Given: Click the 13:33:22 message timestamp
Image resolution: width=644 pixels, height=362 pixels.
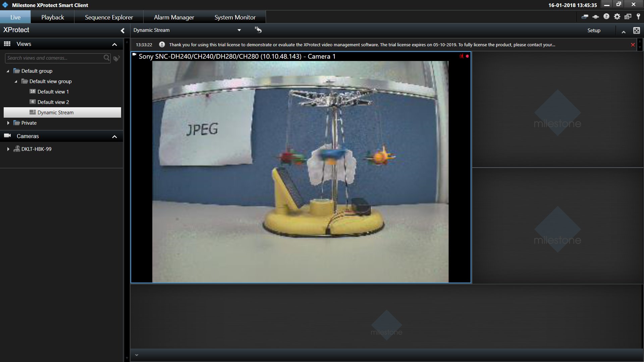Looking at the screenshot, I should pos(144,45).
